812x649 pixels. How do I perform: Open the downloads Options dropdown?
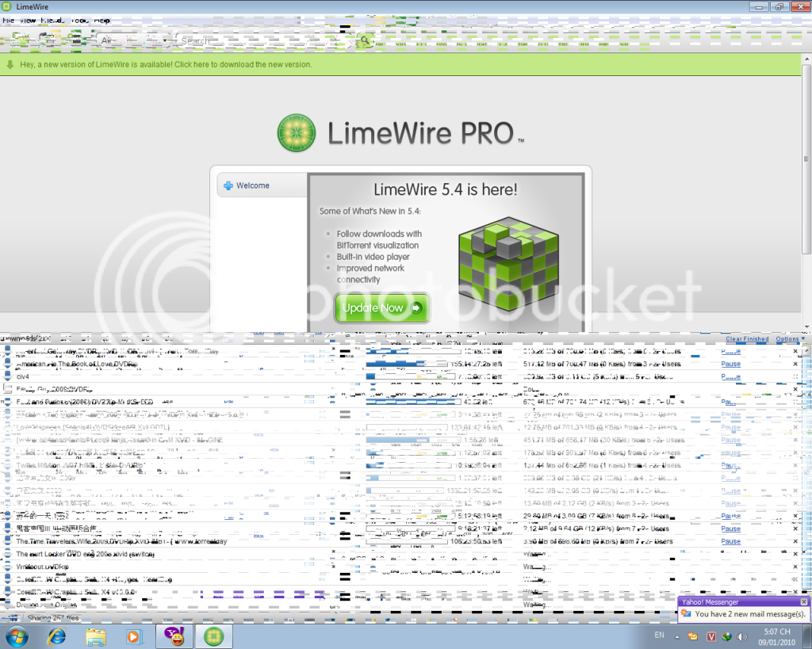pos(790,339)
